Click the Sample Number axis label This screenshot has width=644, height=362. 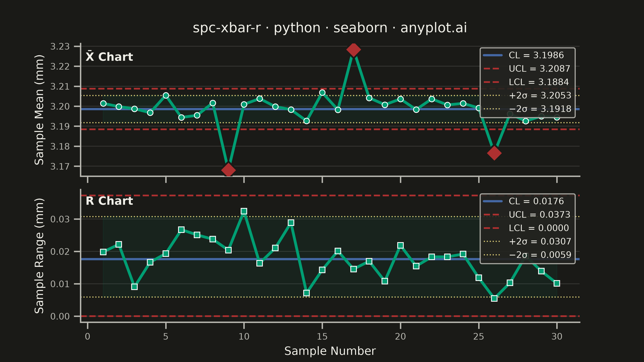[330, 351]
